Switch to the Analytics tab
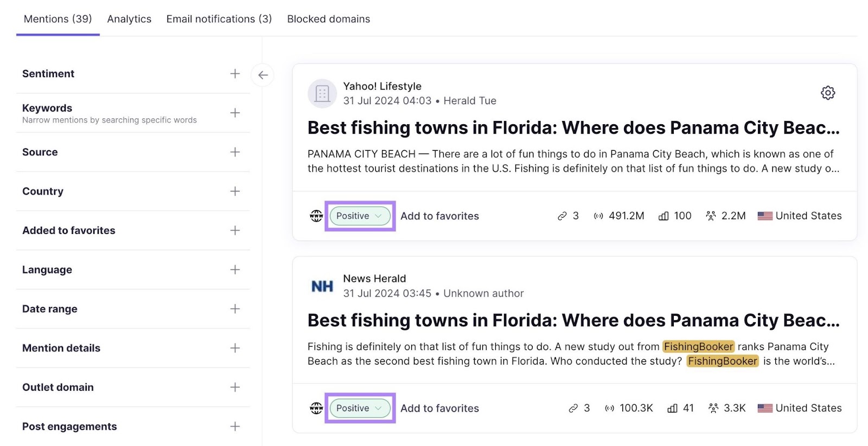This screenshot has width=868, height=446. click(x=129, y=19)
